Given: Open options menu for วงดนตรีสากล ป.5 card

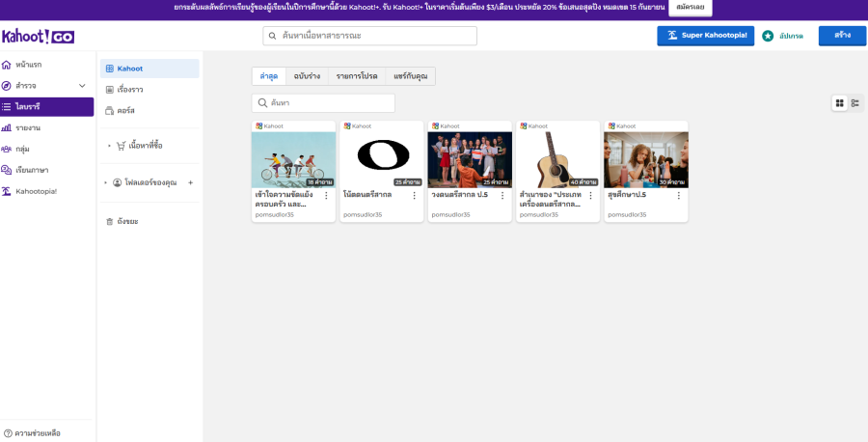Looking at the screenshot, I should 502,196.
